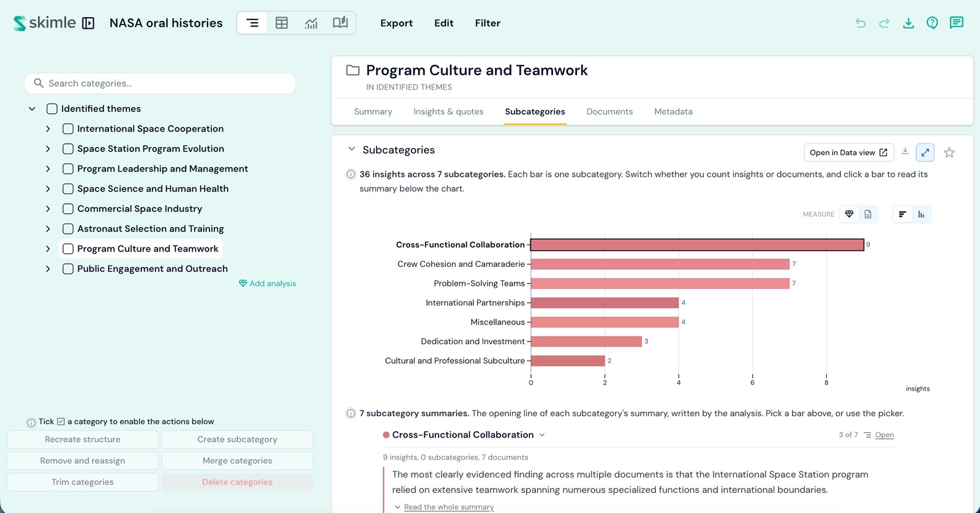The height and width of the screenshot is (513, 980).
Task: Open the book reader view icon
Action: (341, 23)
